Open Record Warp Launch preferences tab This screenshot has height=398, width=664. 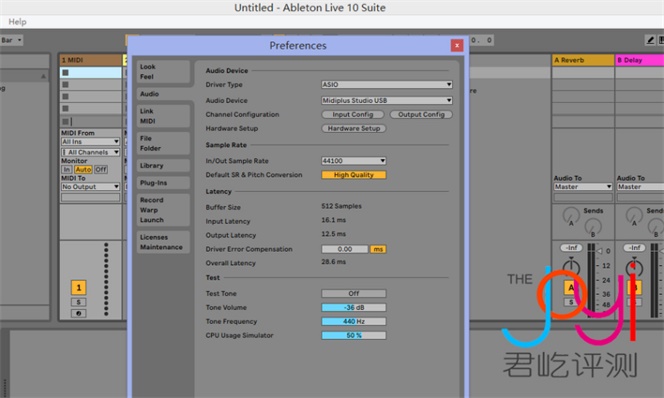tap(163, 210)
